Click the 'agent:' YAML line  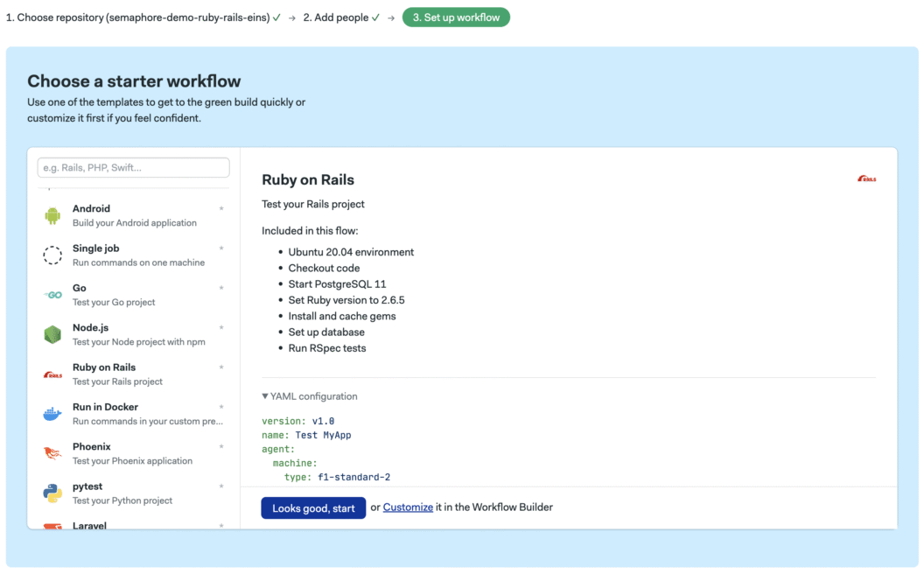tap(278, 449)
